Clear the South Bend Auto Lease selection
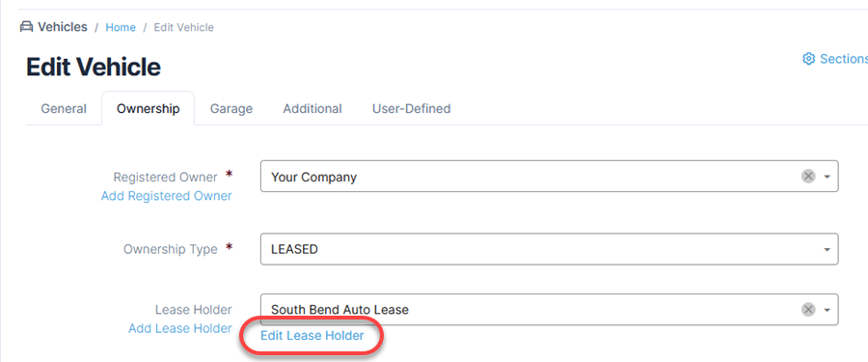The width and height of the screenshot is (868, 362). (x=808, y=309)
